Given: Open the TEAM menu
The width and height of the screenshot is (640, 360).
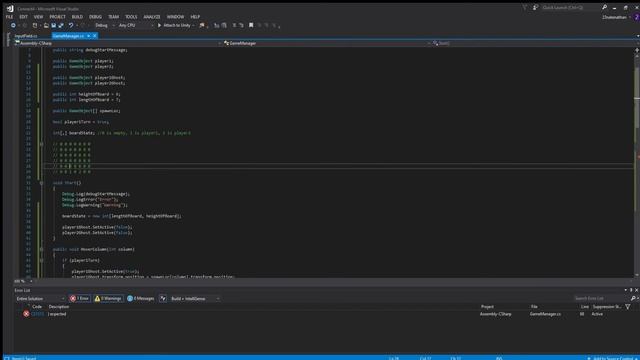Looking at the screenshot, I should click(113, 17).
